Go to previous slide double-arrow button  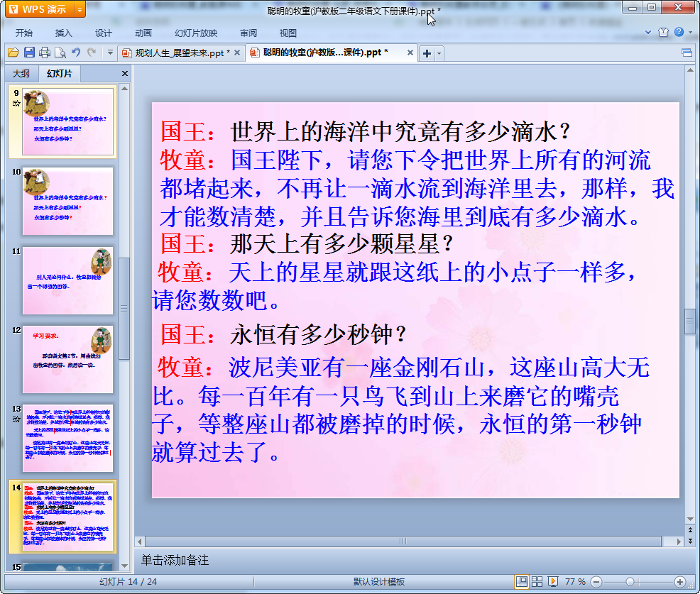coord(690,529)
